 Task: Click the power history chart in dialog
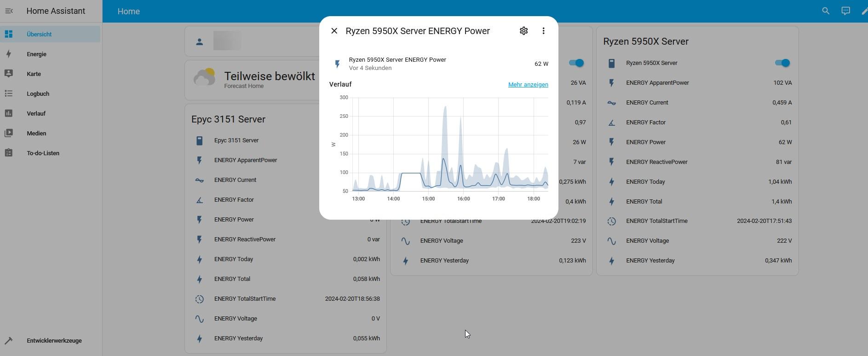[439, 149]
